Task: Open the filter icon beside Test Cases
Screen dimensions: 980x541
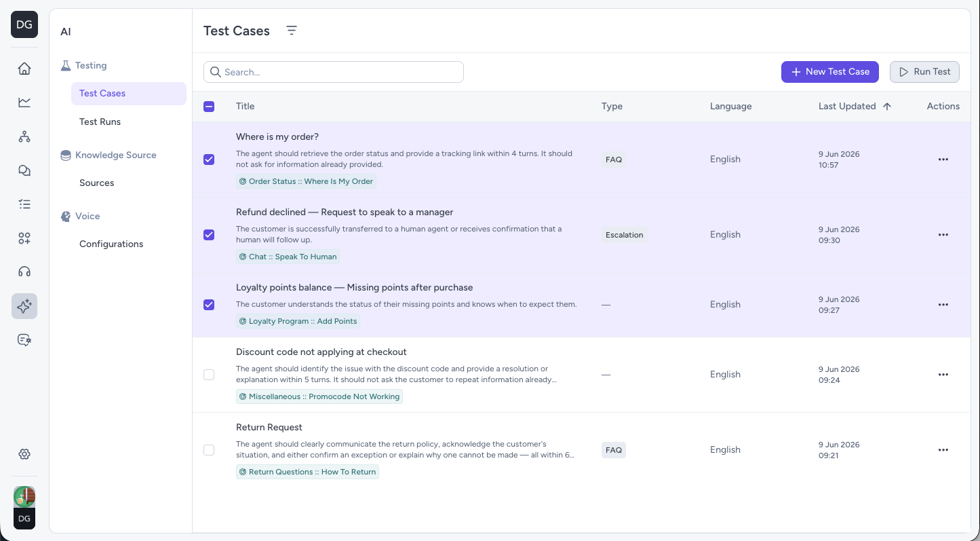Action: click(x=292, y=31)
